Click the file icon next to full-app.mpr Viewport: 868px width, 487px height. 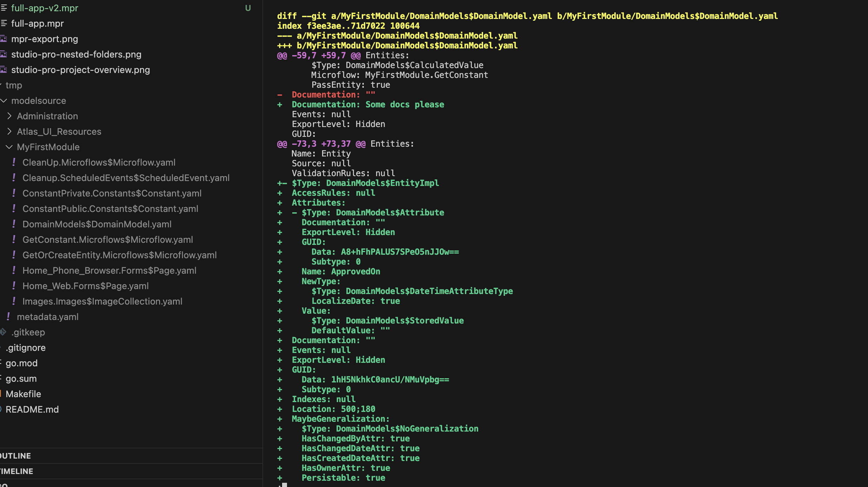4,23
